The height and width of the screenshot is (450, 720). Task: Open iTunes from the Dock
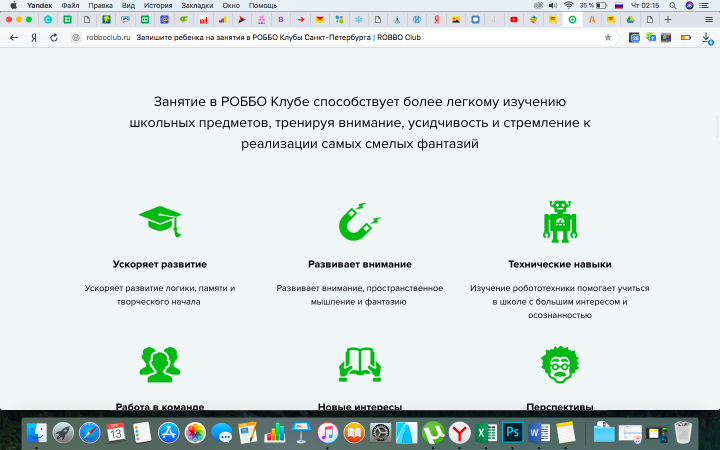(x=327, y=433)
